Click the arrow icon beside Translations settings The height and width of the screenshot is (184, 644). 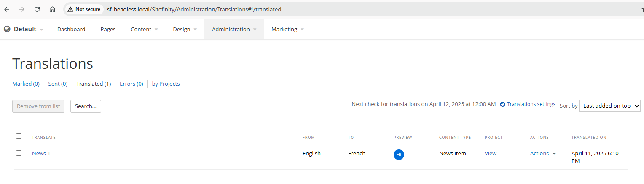tap(502, 104)
